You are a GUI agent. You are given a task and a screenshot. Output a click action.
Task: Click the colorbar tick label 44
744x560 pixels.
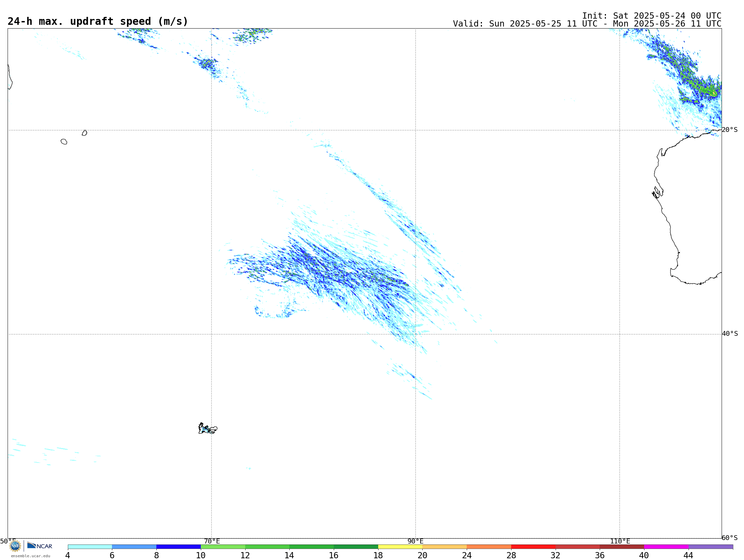[x=689, y=555]
